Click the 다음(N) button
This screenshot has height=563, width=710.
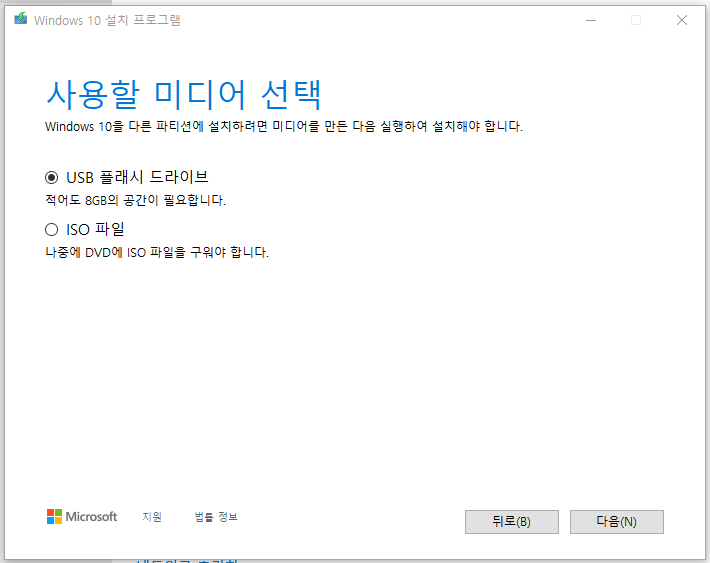point(617,522)
